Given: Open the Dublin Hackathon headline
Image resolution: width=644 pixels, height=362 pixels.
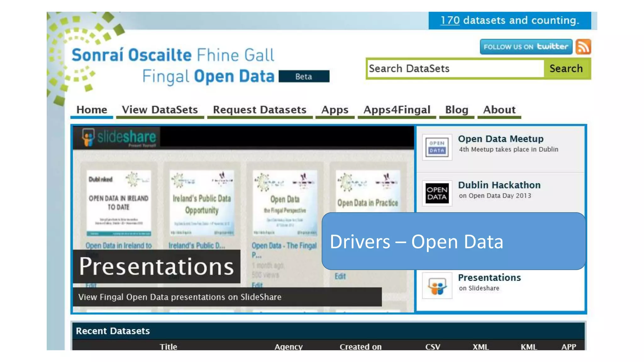Looking at the screenshot, I should pyautogui.click(x=499, y=185).
